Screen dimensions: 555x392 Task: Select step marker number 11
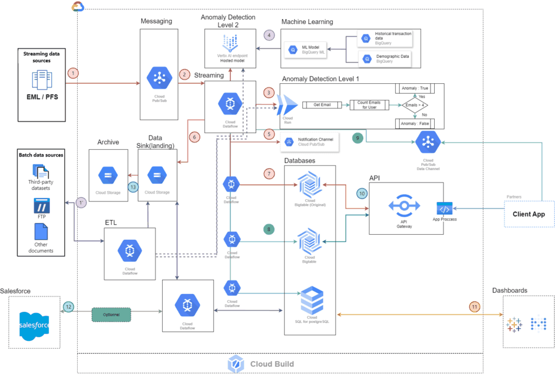(474, 307)
